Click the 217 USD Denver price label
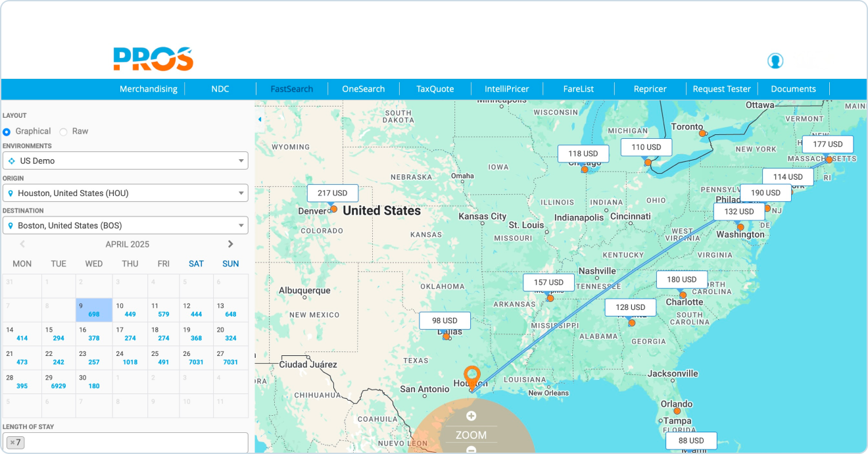 332,193
